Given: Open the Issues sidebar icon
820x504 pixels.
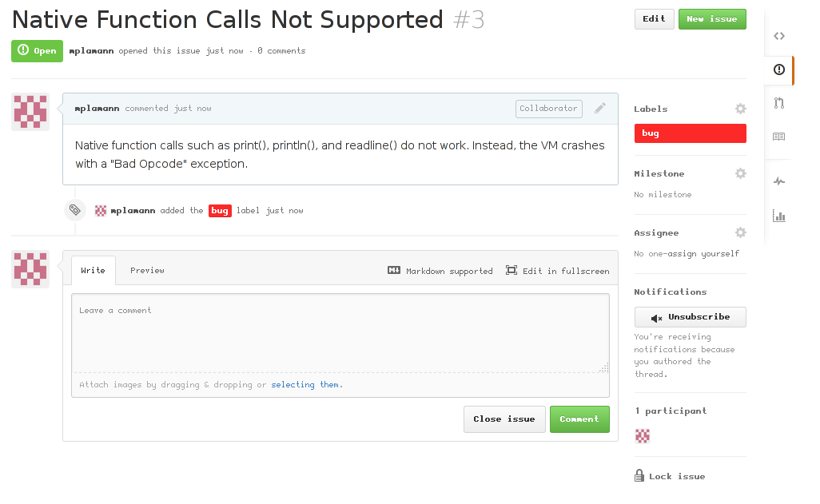Looking at the screenshot, I should point(779,70).
